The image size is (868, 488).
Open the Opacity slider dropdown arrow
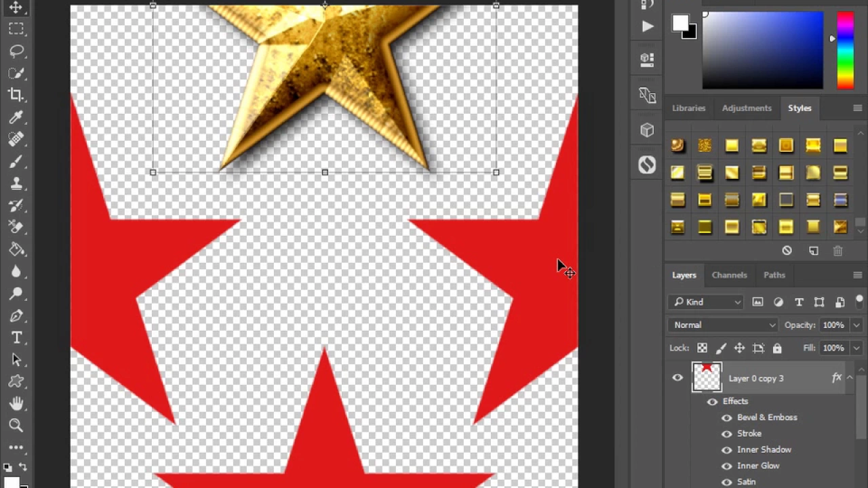point(856,325)
